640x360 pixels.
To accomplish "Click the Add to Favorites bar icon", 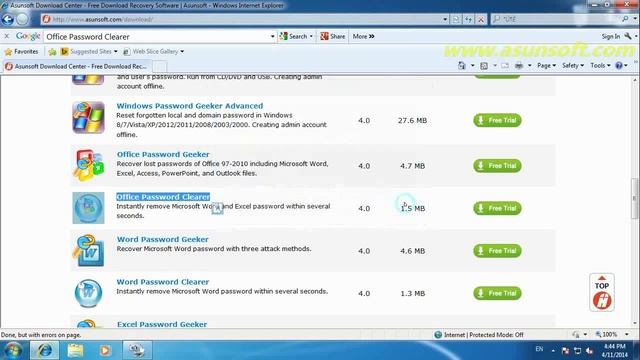I will (x=52, y=51).
